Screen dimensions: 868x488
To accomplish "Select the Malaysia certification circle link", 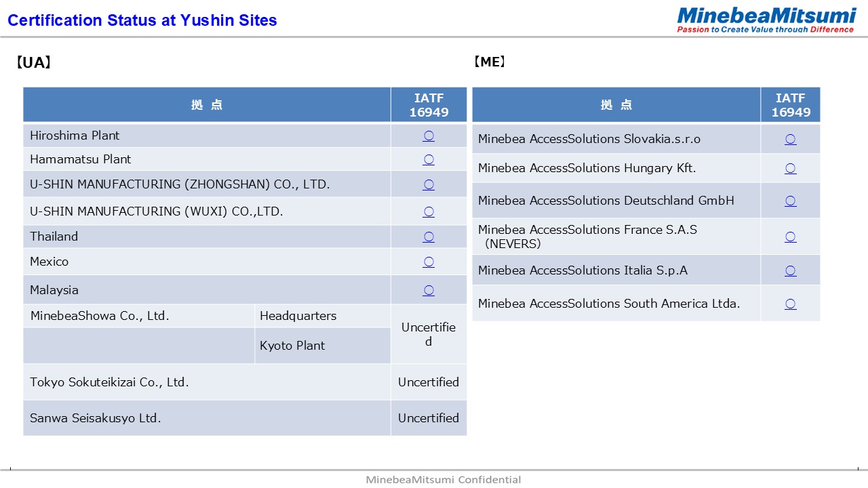I will 429,290.
